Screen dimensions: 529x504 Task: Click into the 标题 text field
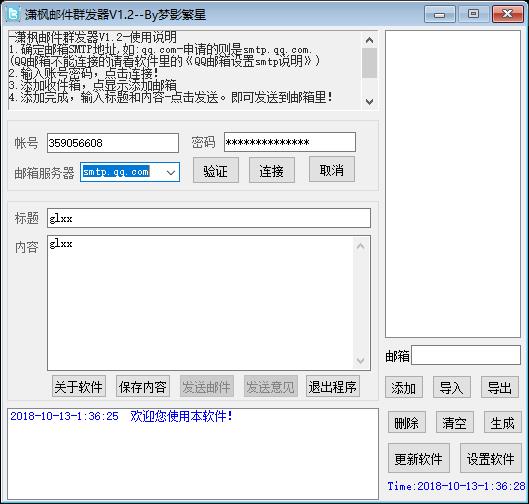coord(209,218)
